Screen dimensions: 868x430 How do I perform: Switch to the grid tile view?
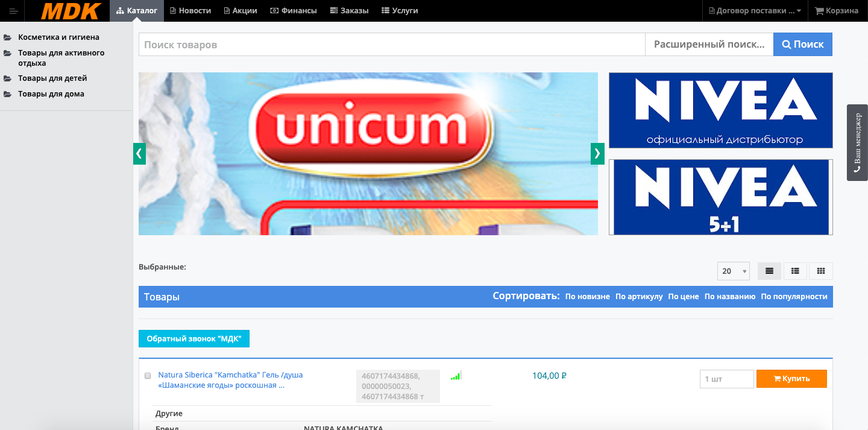click(820, 271)
